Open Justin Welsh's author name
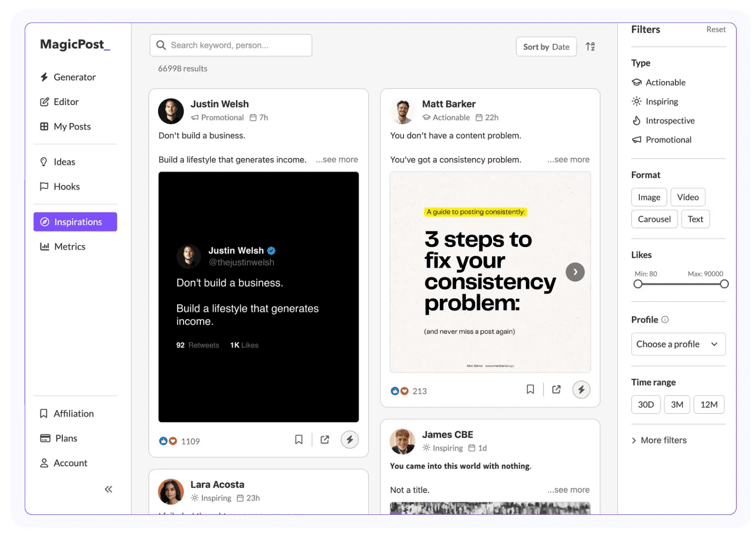Viewport: 756px width, 536px height. pyautogui.click(x=219, y=104)
